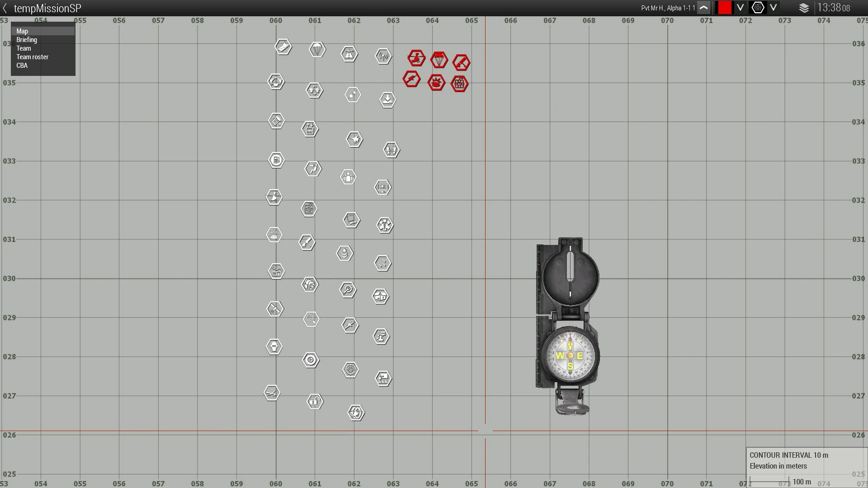Click the unlocked padlock hexagon marker

(315, 401)
